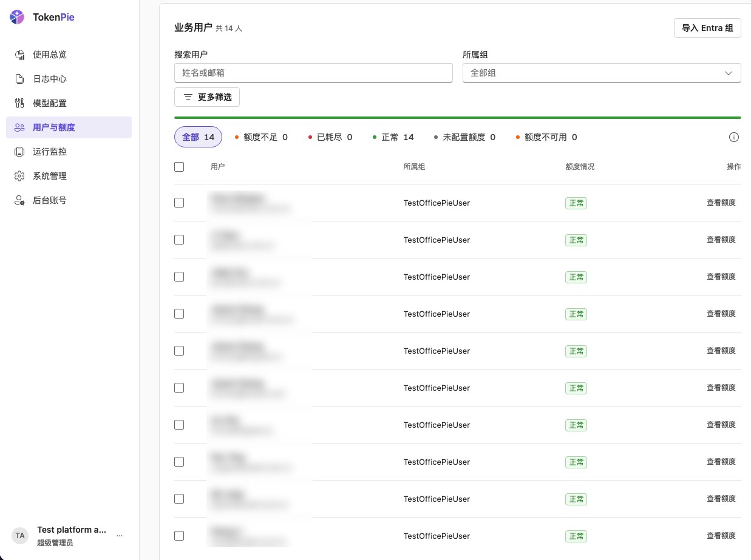Screen dimensions: 751x560
Task: Click the 导入 Entra 组 button
Action: tap(707, 28)
